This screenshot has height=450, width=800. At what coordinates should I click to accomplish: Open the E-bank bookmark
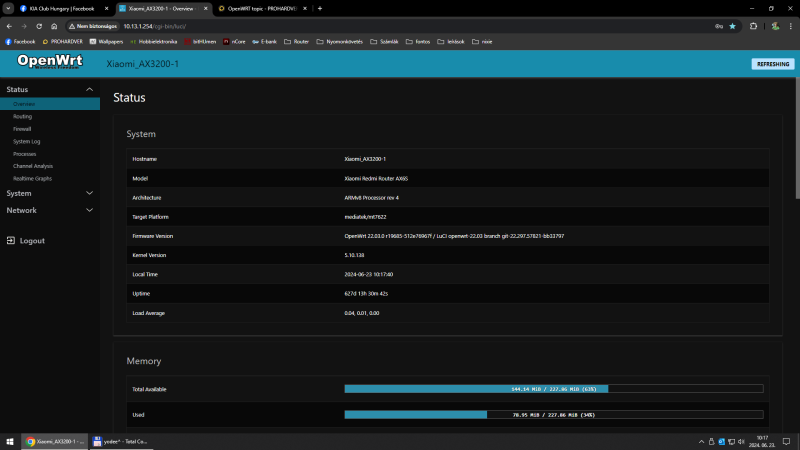tap(264, 42)
